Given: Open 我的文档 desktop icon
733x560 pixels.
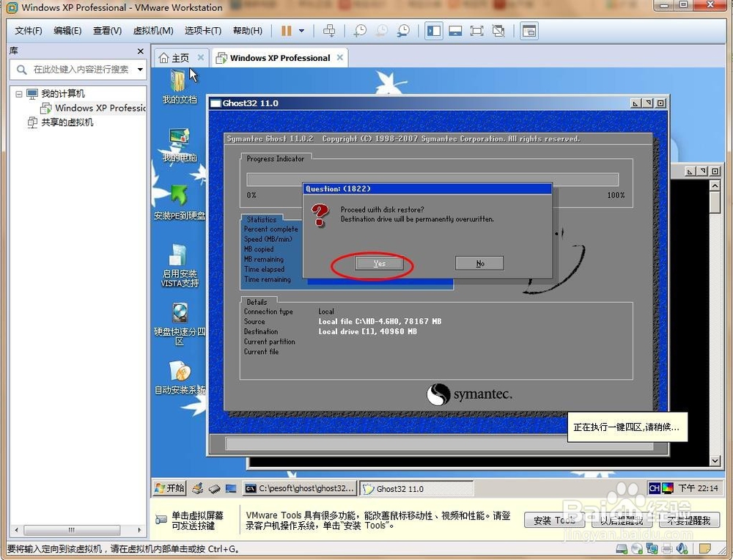Looking at the screenshot, I should [180, 86].
